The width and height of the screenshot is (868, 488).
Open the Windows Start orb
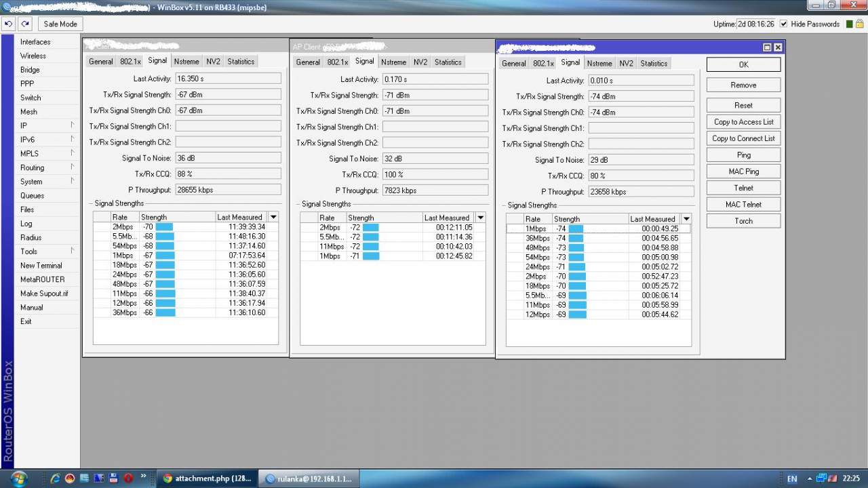pyautogui.click(x=18, y=478)
